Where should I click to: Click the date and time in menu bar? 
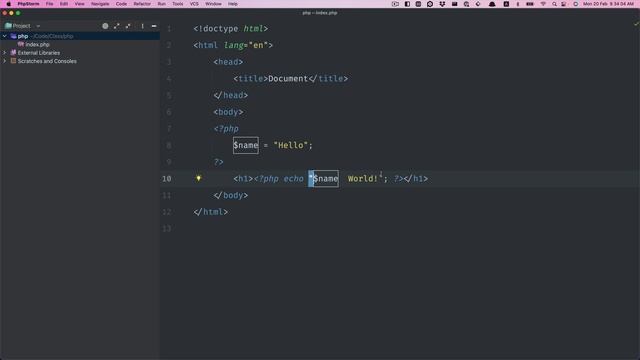[608, 4]
